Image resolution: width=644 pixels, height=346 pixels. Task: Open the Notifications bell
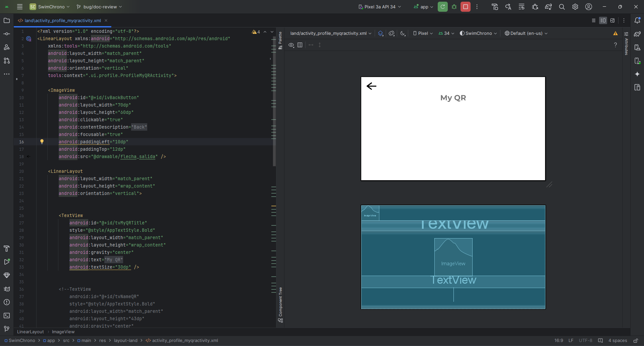click(637, 20)
